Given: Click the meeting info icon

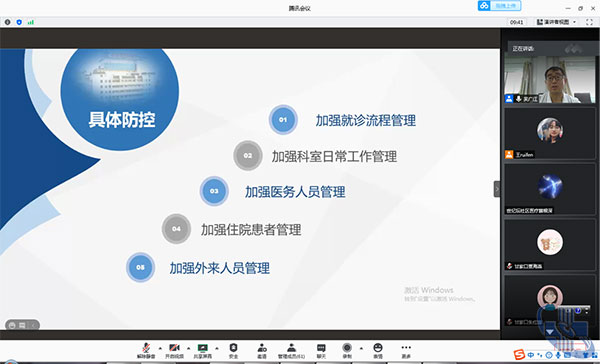Looking at the screenshot, I should coord(7,22).
